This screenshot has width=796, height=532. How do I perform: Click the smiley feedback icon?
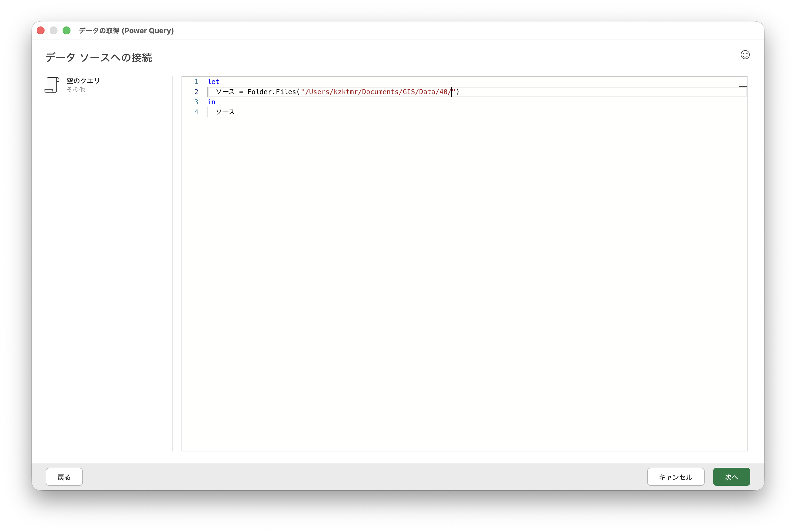[745, 55]
